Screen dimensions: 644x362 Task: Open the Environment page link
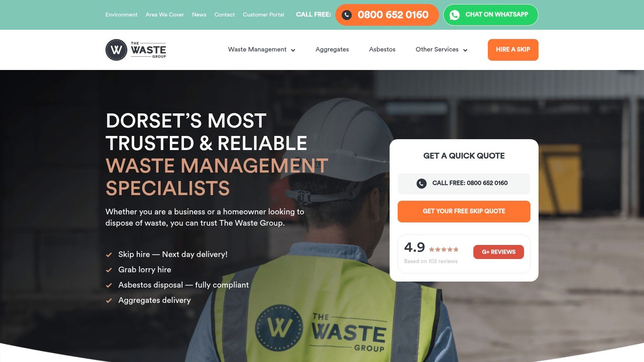tap(121, 14)
